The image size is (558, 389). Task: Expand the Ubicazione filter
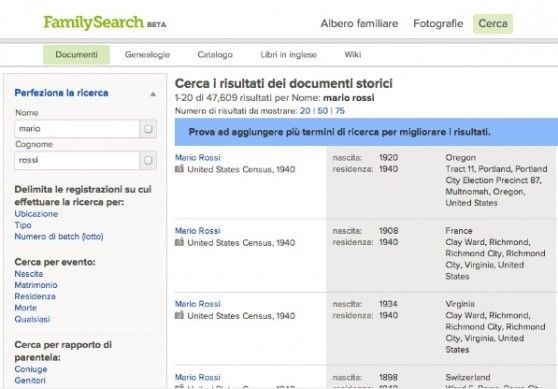[x=36, y=214]
